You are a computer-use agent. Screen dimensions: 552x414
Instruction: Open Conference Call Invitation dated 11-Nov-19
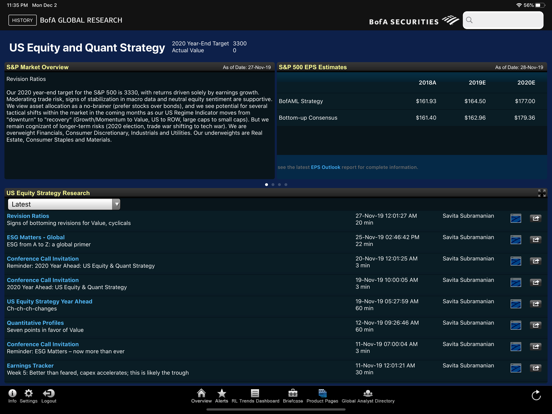click(x=43, y=344)
